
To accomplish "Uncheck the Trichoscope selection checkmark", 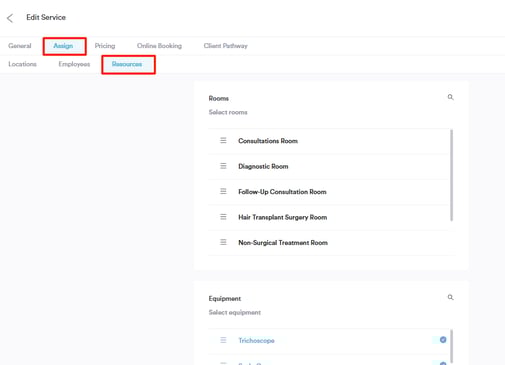I will coord(443,340).
